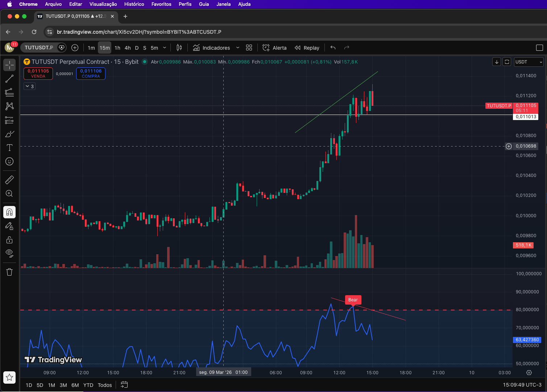Viewport: 547px width, 392px height.
Task: Hide all drawings with eye icon
Action: pyautogui.click(x=9, y=253)
